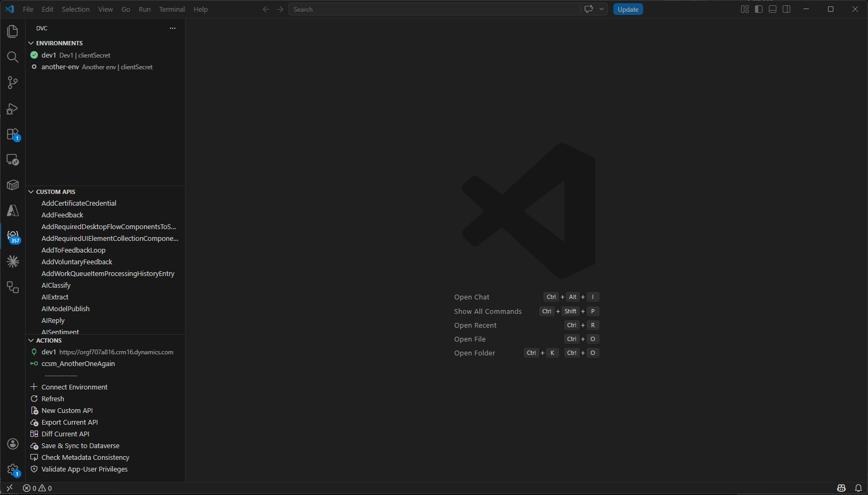Click the Update button in title bar

(x=628, y=9)
